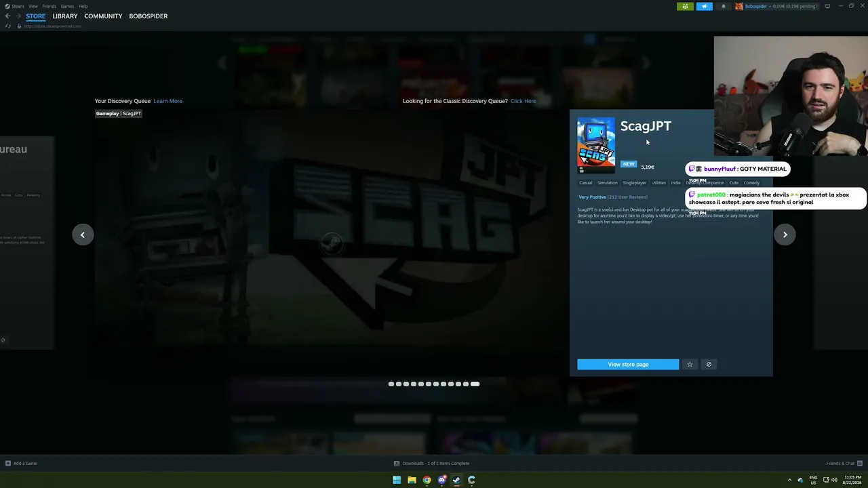Screen dimensions: 868x488
Task: Open the Very Positive reviews link
Action: [x=592, y=197]
